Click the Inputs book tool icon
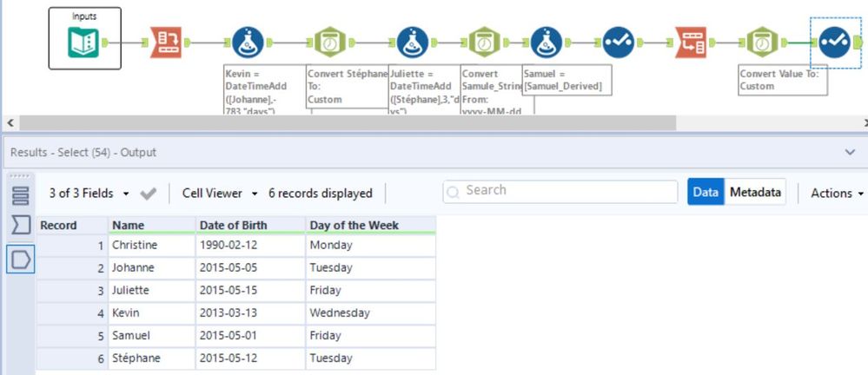The height and width of the screenshot is (375, 868). 84,41
